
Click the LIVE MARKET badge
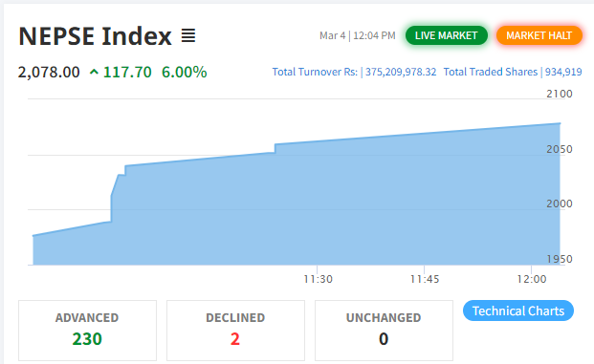447,35
